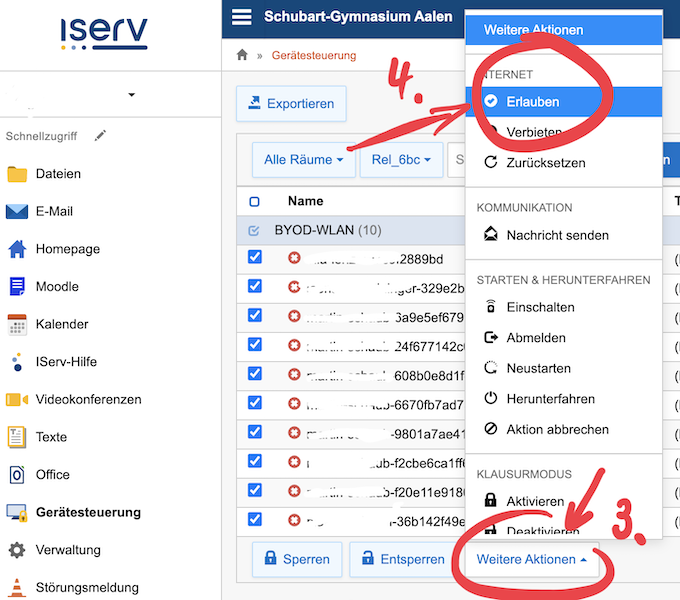Select Erlauben in the Internet section

tap(563, 102)
